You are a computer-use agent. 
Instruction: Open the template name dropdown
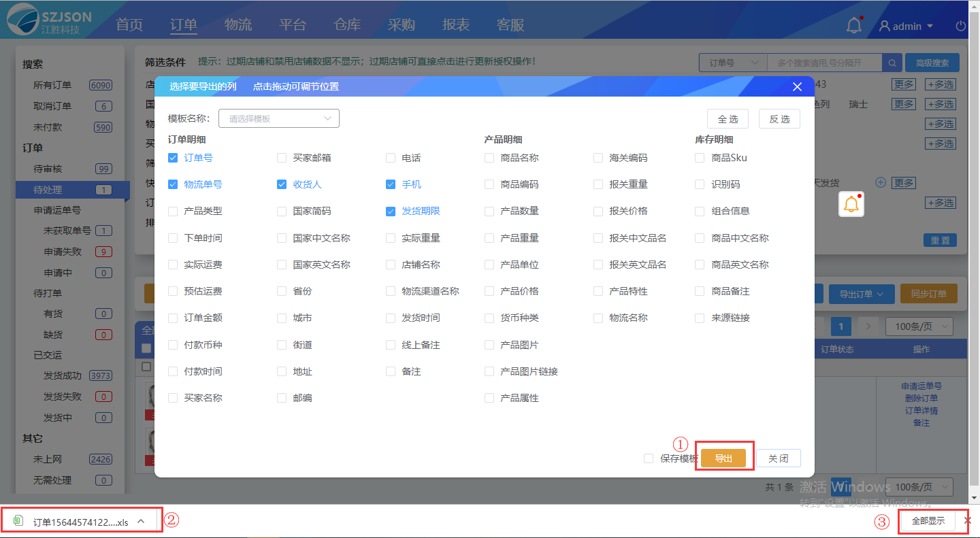click(x=278, y=118)
